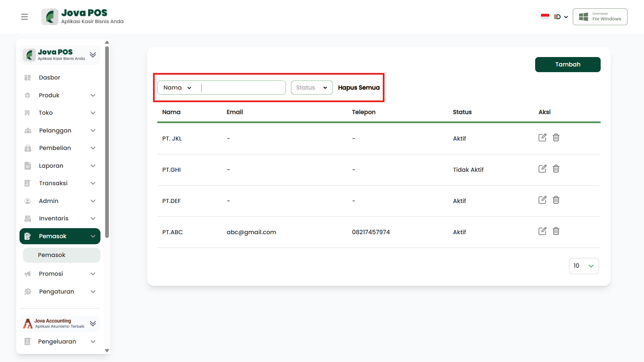Collapse the Jova POS sidebar section
The width and height of the screenshot is (644, 362).
(x=93, y=55)
